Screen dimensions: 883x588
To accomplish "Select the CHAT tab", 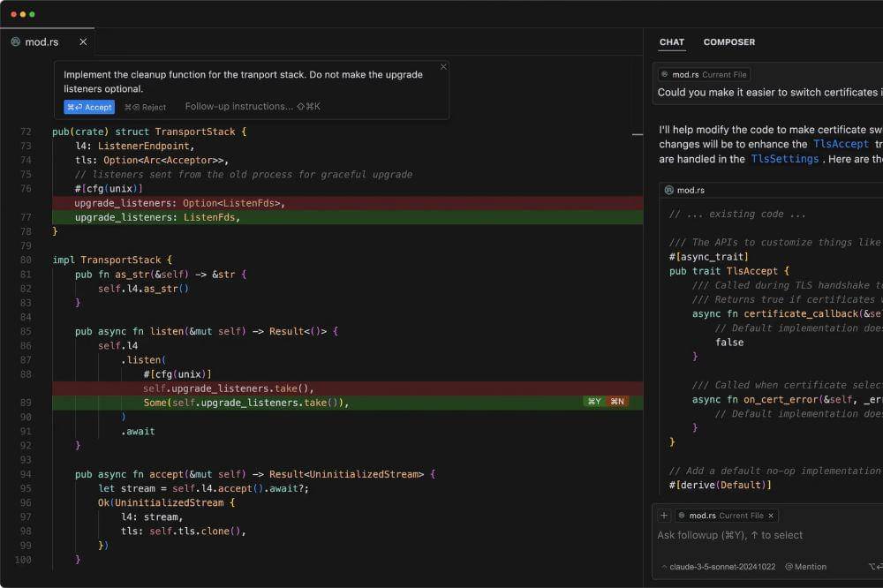I will click(671, 41).
